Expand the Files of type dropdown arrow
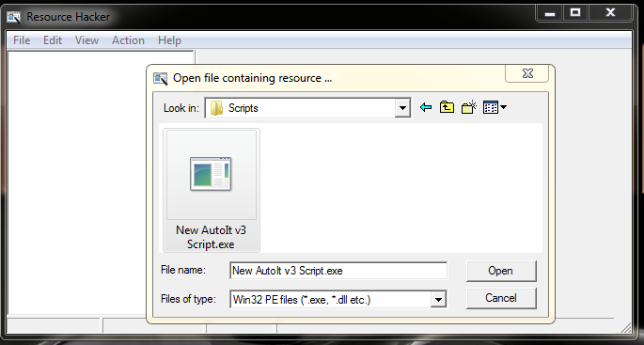 click(x=438, y=300)
